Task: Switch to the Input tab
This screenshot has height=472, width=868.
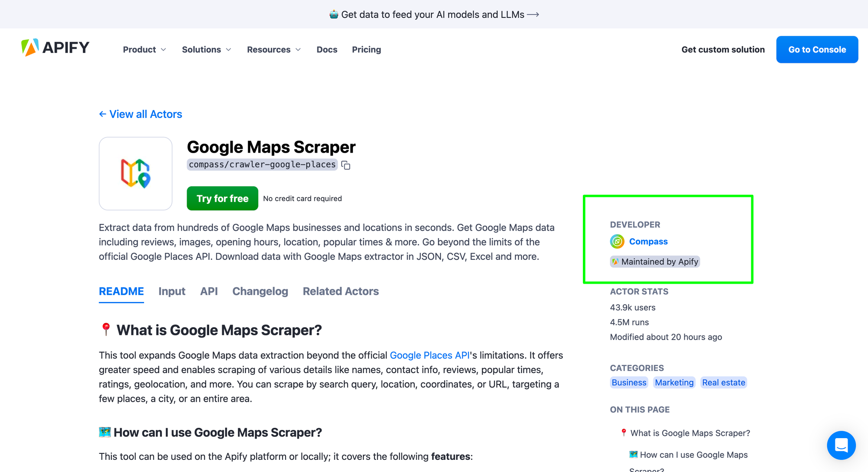Action: (x=171, y=291)
